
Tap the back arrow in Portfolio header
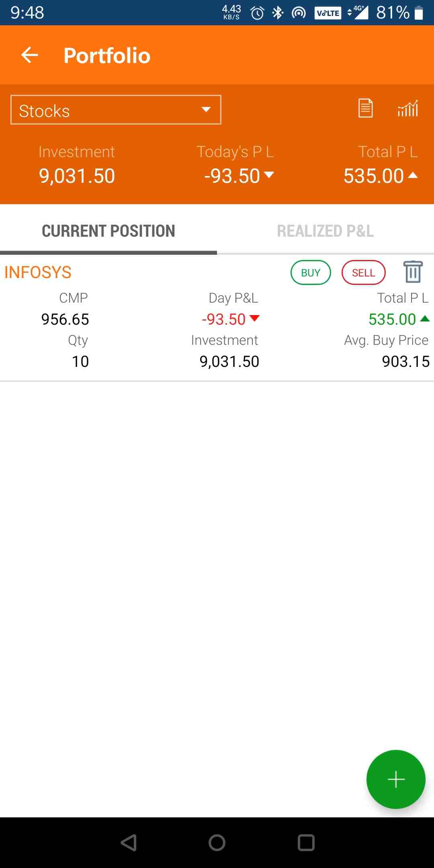tap(29, 55)
